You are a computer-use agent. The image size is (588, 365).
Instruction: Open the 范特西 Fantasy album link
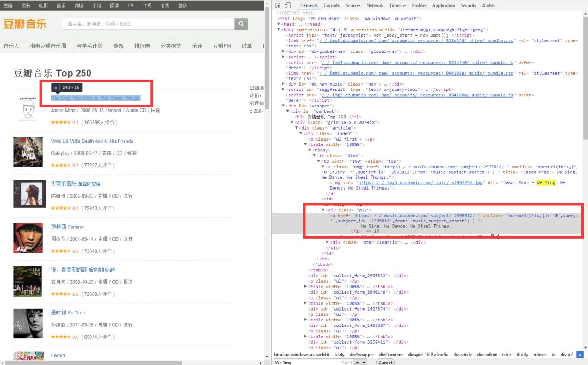[x=68, y=227]
